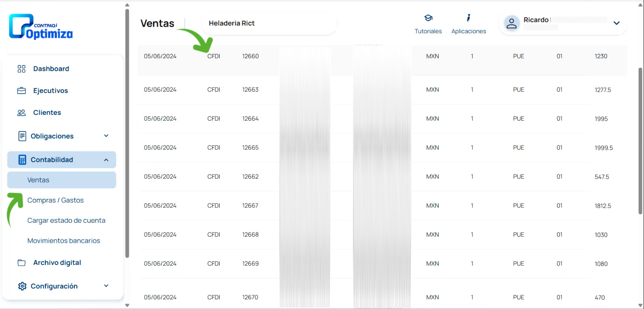The width and height of the screenshot is (644, 309).
Task: Open the Dashboard menu item
Action: click(51, 69)
